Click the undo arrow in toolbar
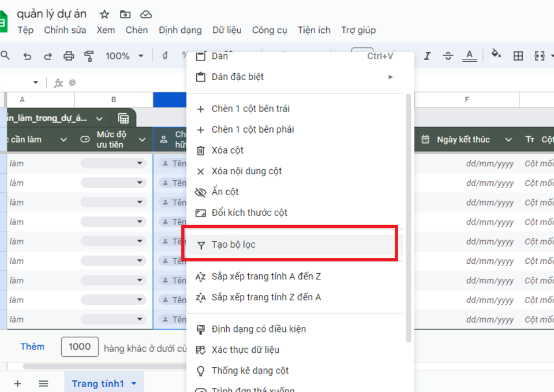554x392 pixels. [x=27, y=56]
